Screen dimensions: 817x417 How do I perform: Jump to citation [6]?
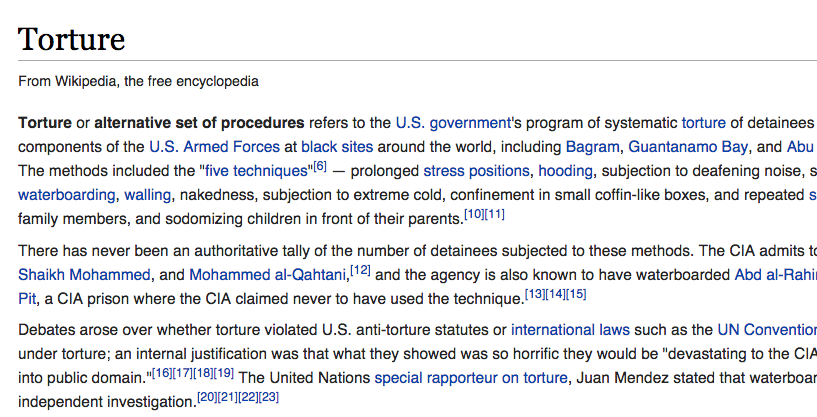tap(320, 167)
